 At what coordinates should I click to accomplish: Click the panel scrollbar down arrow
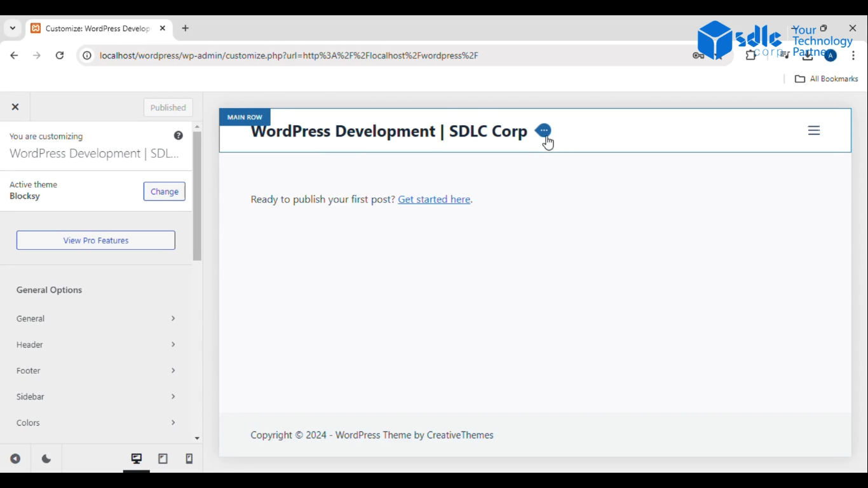(197, 438)
